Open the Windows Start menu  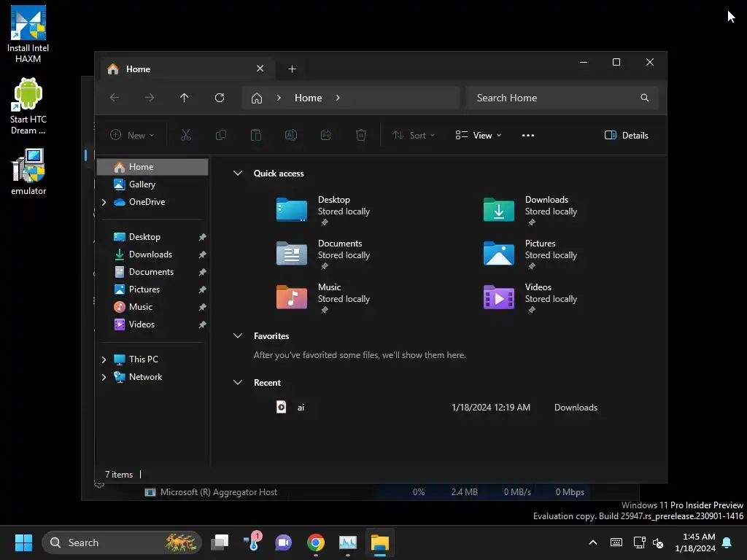click(x=23, y=542)
